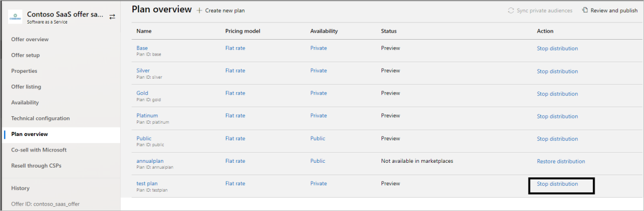Click the Sync private audiences refresh icon
Image resolution: width=644 pixels, height=211 pixels.
(510, 11)
